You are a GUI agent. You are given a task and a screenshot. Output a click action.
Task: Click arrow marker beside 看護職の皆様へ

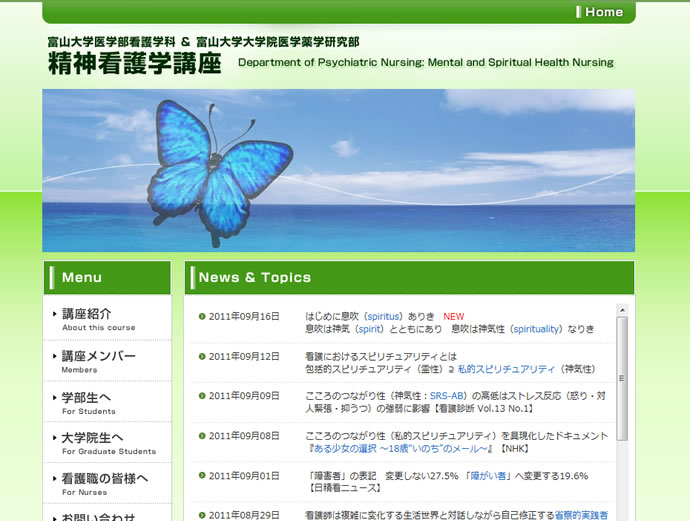point(55,478)
